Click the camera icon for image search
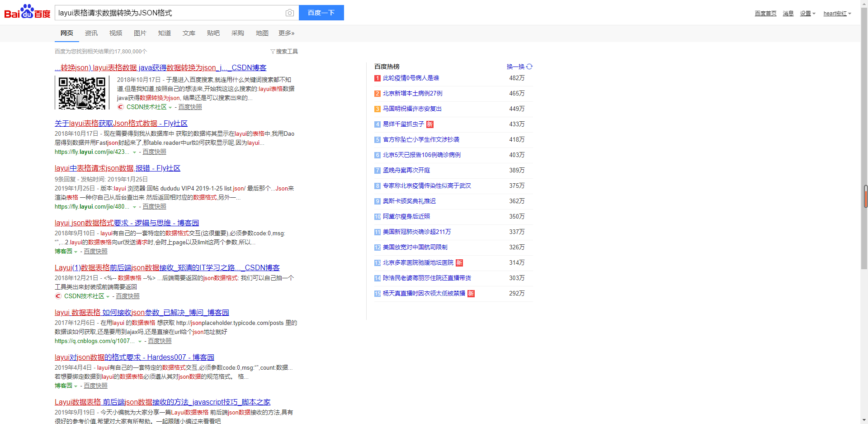This screenshot has width=868, height=424. (x=289, y=13)
